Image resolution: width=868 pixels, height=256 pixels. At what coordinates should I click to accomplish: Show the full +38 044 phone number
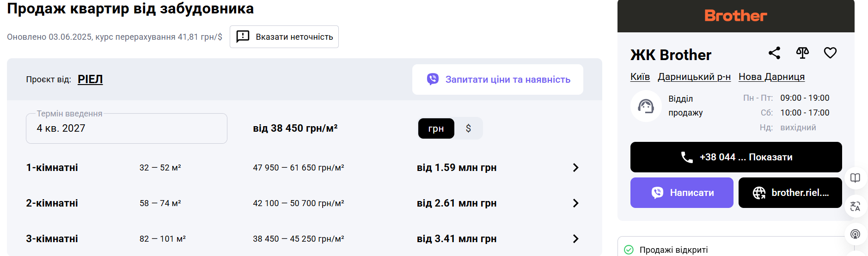pos(736,157)
